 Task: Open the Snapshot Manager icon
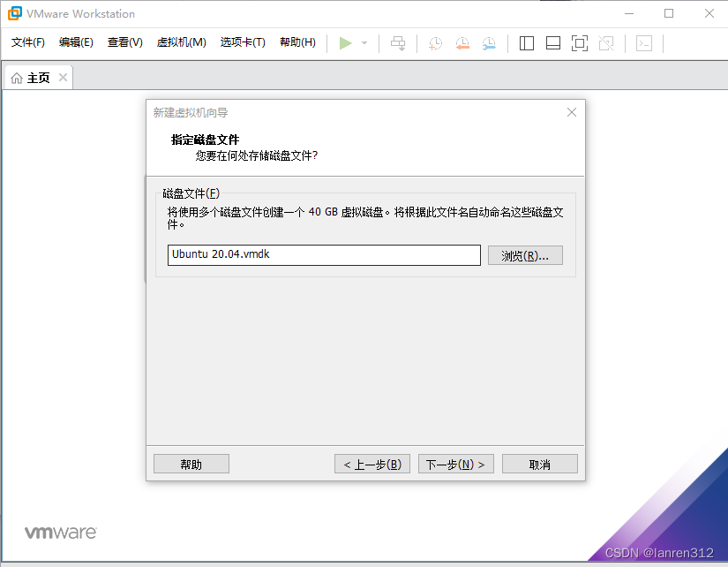(489, 42)
